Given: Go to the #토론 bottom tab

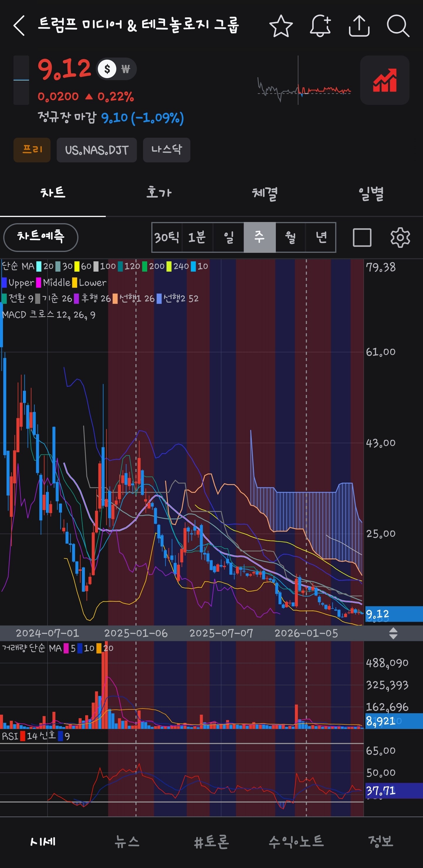Looking at the screenshot, I should click(211, 841).
